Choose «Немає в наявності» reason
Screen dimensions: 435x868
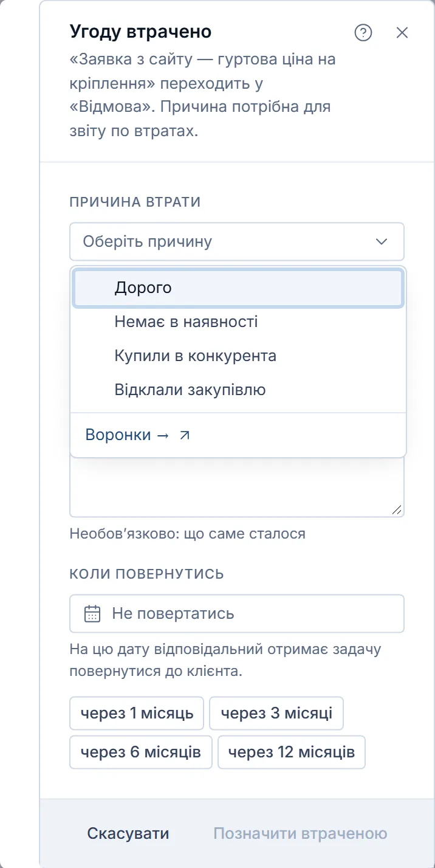point(238,322)
